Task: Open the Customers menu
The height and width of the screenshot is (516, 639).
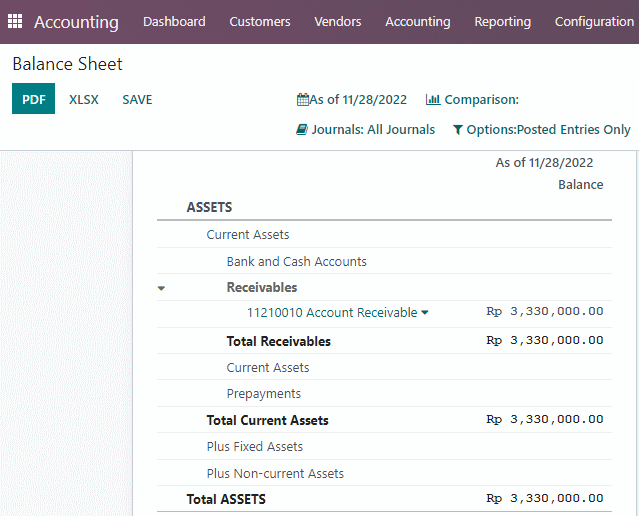Action: (260, 21)
